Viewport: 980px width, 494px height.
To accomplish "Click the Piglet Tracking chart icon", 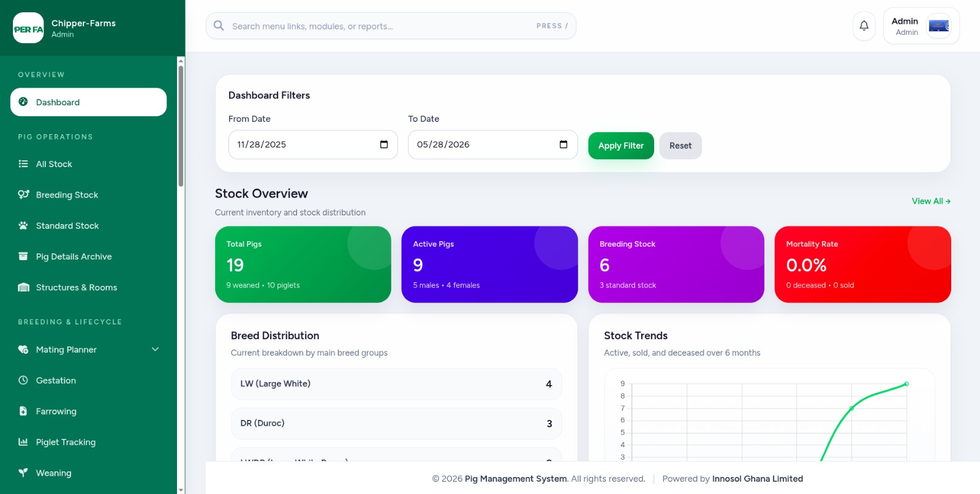I will [x=23, y=442].
